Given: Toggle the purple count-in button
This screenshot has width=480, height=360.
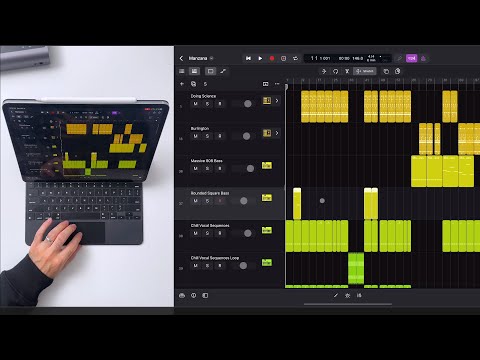Looking at the screenshot, I should [412, 58].
